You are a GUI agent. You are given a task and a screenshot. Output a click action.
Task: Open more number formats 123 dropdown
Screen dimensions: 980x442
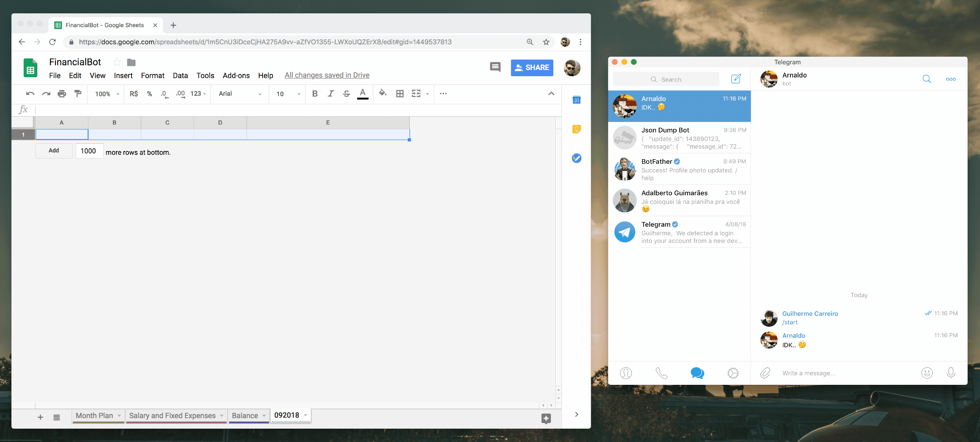[x=198, y=94]
